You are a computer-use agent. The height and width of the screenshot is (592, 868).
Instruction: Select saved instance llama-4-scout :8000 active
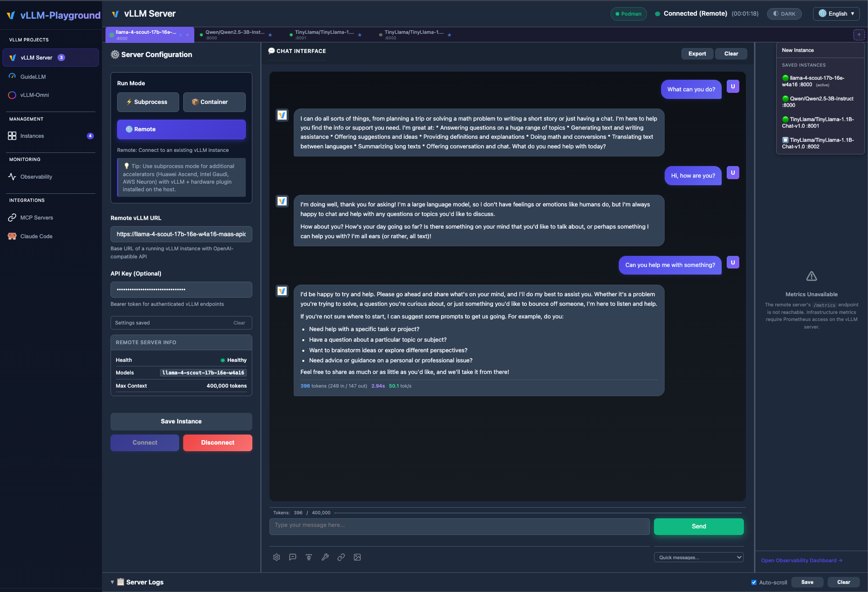coord(820,81)
